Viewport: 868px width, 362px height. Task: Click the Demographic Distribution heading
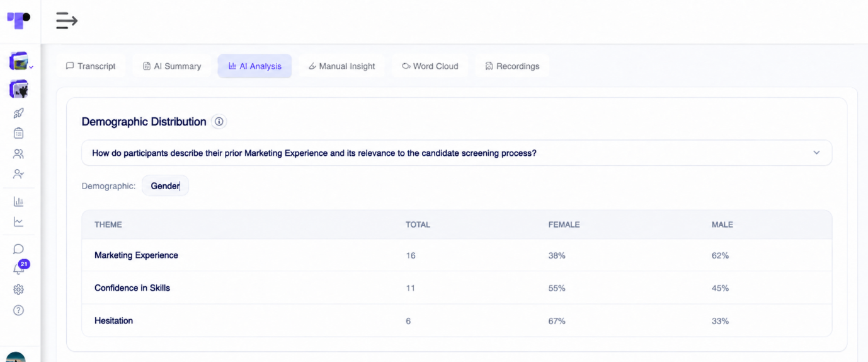tap(144, 122)
